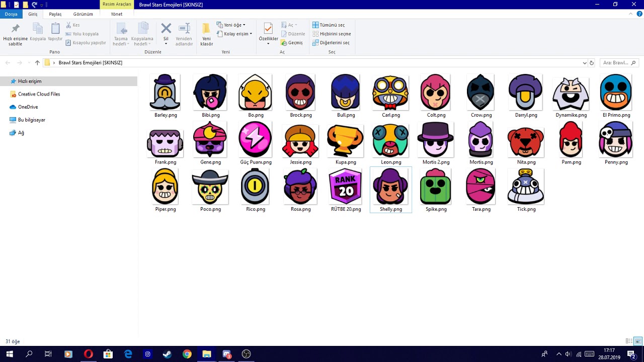Open Steam from the taskbar
The width and height of the screenshot is (644, 362).
167,354
